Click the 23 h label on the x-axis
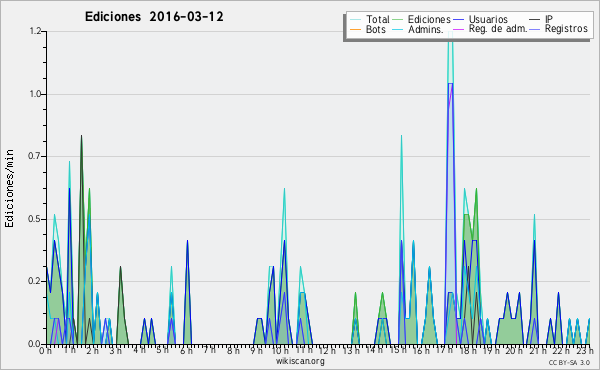This screenshot has height=370, width=600. click(585, 350)
